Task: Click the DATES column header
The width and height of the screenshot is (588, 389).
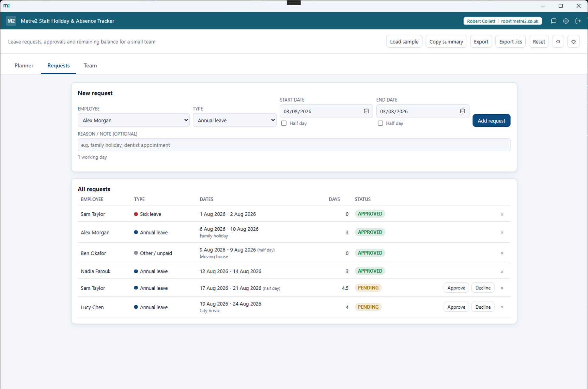Action: tap(206, 199)
